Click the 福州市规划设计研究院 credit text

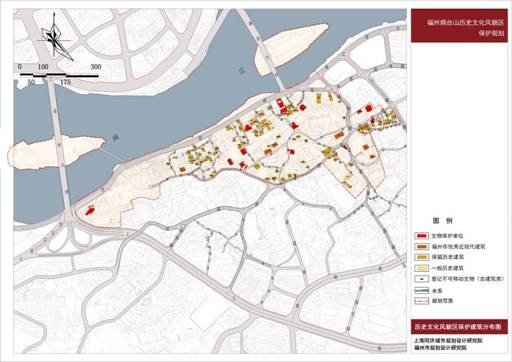[x=440, y=348]
